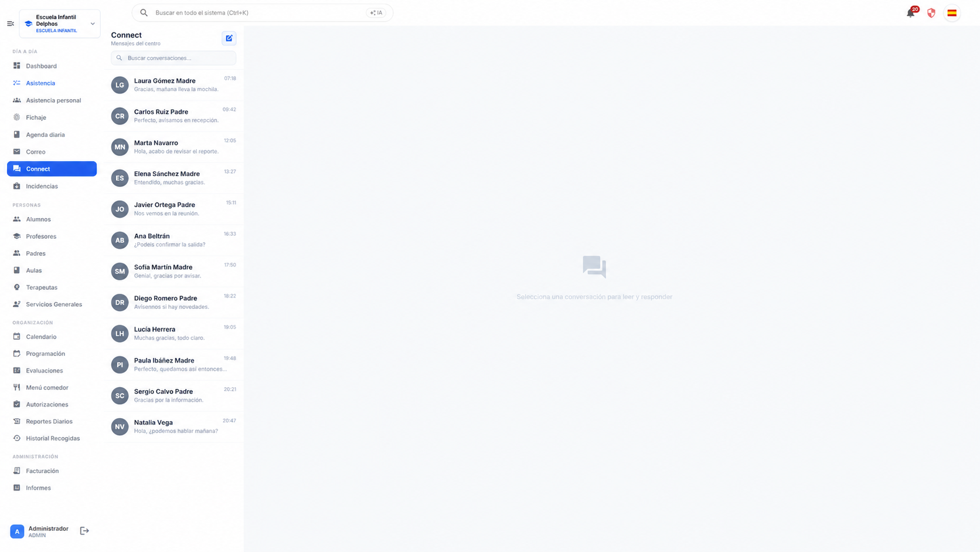Click the Terapeutas icon
Image resolution: width=980 pixels, height=552 pixels.
pos(17,287)
